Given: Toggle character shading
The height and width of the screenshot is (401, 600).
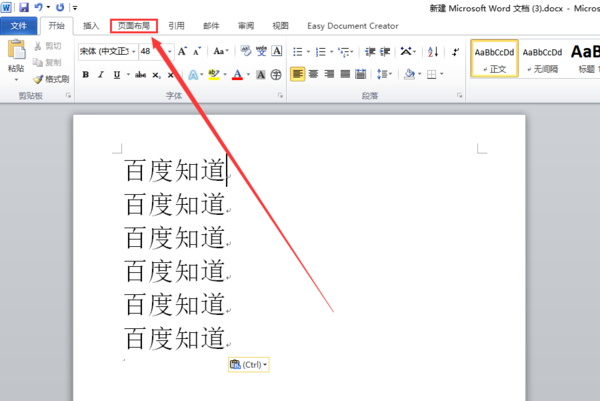Looking at the screenshot, I should [261, 75].
